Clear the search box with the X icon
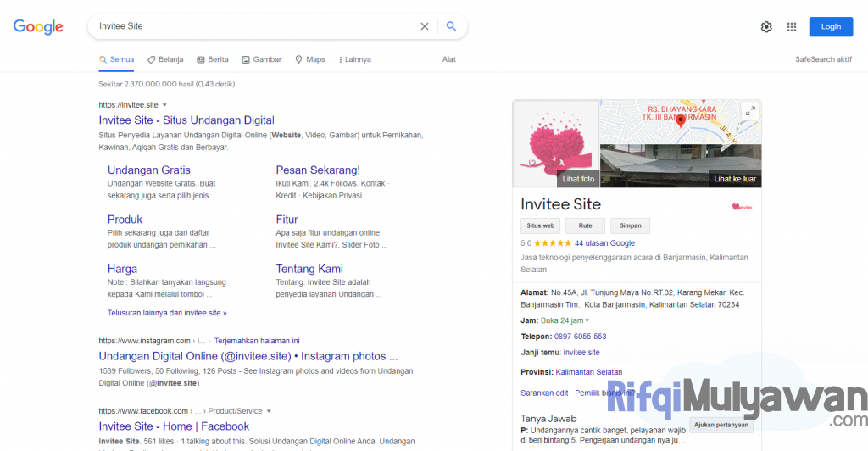This screenshot has height=451, width=868. click(x=425, y=26)
